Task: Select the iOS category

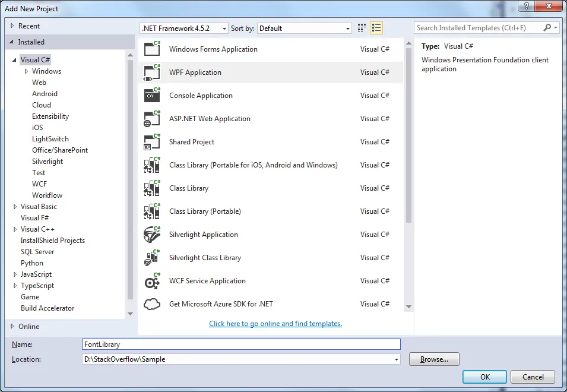Action: tap(37, 127)
